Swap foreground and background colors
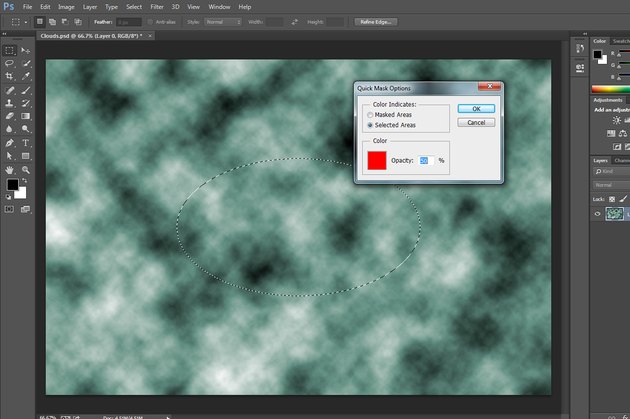 pos(25,181)
